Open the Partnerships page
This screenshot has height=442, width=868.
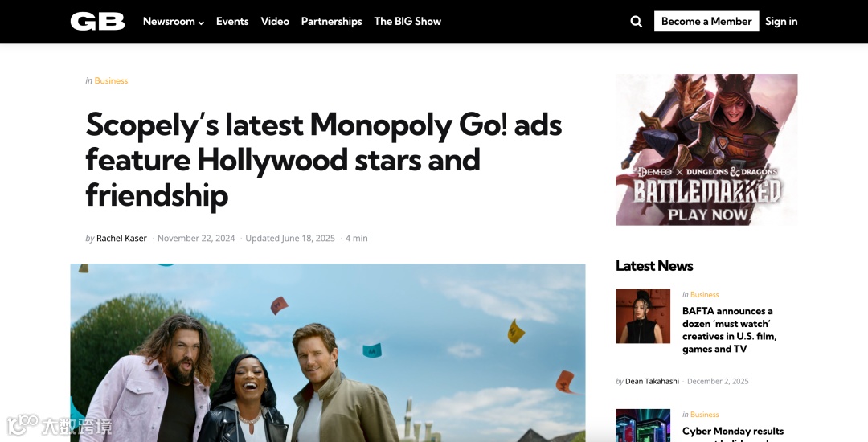tap(332, 21)
